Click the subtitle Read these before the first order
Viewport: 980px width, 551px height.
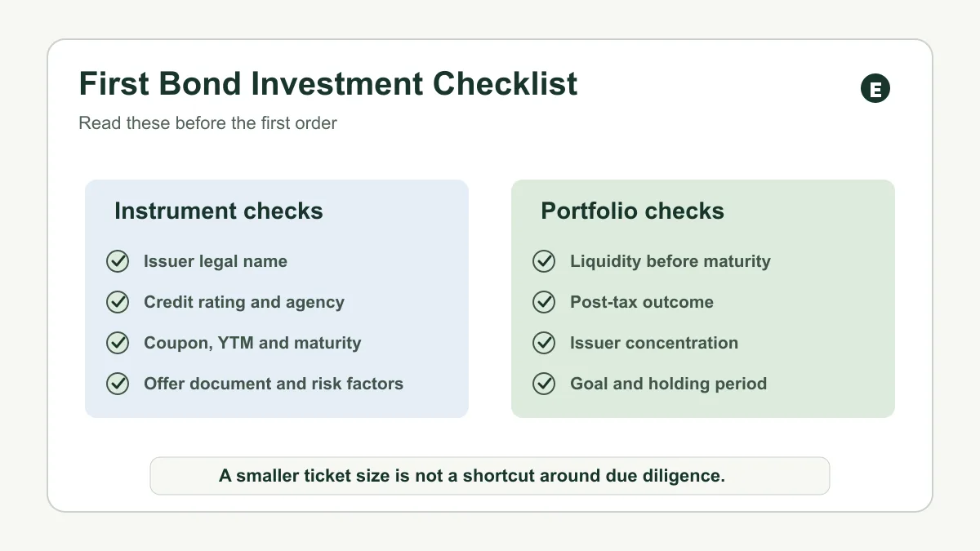point(208,123)
